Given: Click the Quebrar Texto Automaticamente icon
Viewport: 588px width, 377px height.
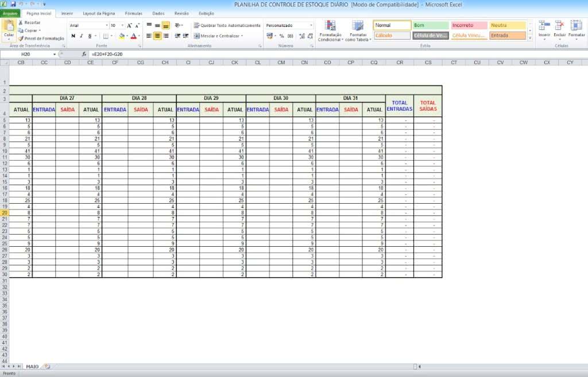Looking at the screenshot, I should point(195,25).
